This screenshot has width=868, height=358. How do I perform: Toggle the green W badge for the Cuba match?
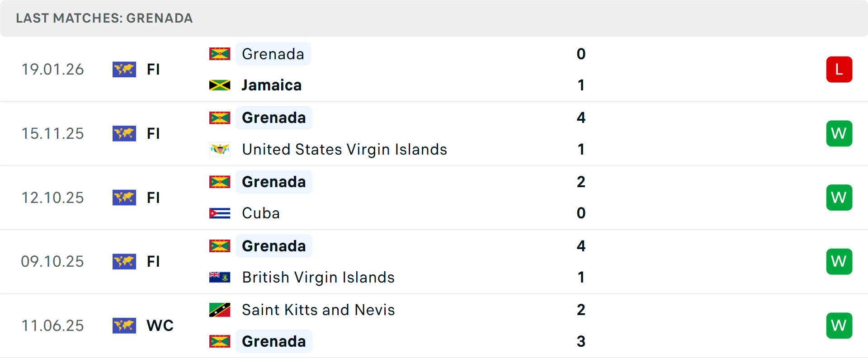click(839, 198)
